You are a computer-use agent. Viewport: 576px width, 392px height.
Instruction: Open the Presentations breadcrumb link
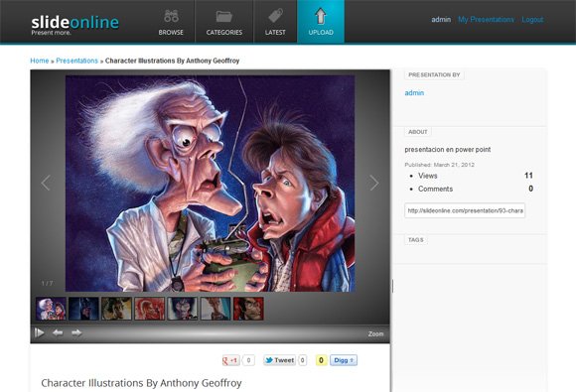coord(77,61)
